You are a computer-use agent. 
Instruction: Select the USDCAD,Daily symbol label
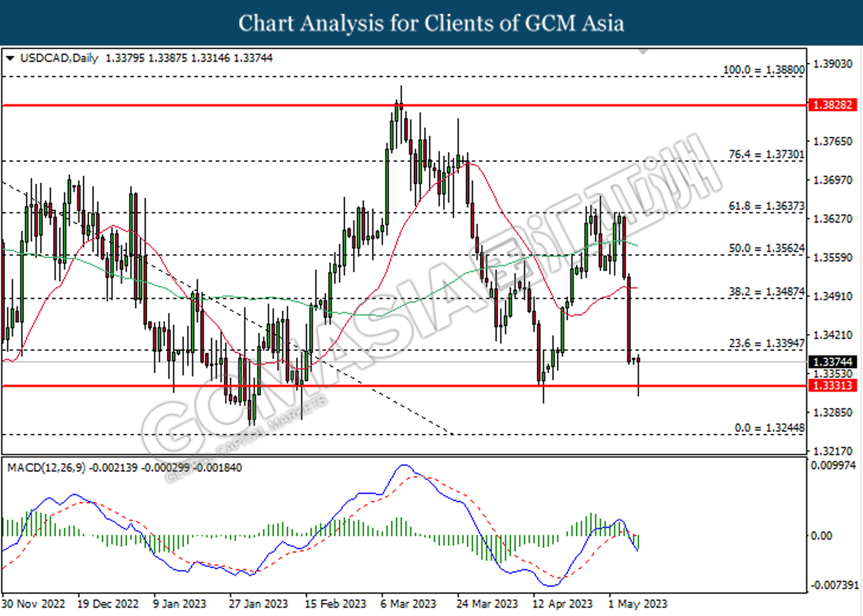click(x=59, y=58)
